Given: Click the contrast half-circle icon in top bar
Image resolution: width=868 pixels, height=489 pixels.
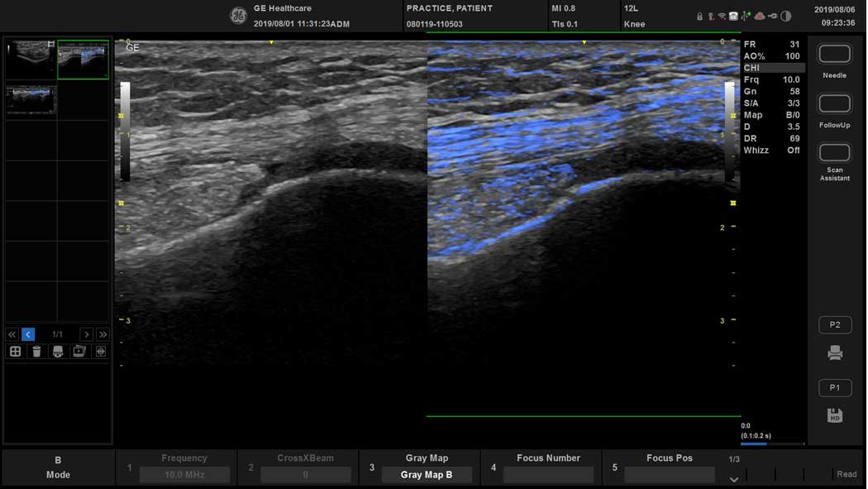Looking at the screenshot, I should 786,16.
